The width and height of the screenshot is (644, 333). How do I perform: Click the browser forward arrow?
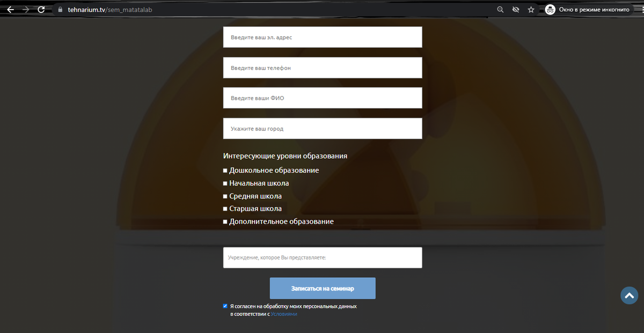tap(26, 10)
